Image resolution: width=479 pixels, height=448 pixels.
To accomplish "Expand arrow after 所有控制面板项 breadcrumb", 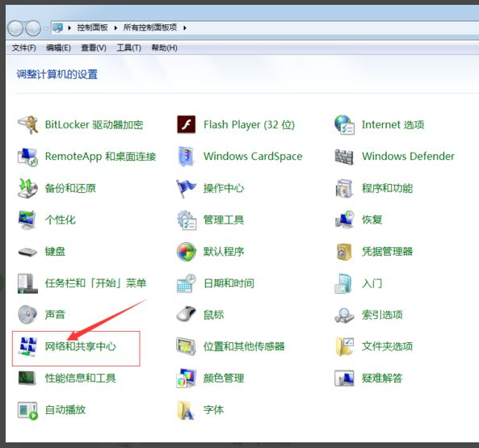I will click(x=185, y=28).
